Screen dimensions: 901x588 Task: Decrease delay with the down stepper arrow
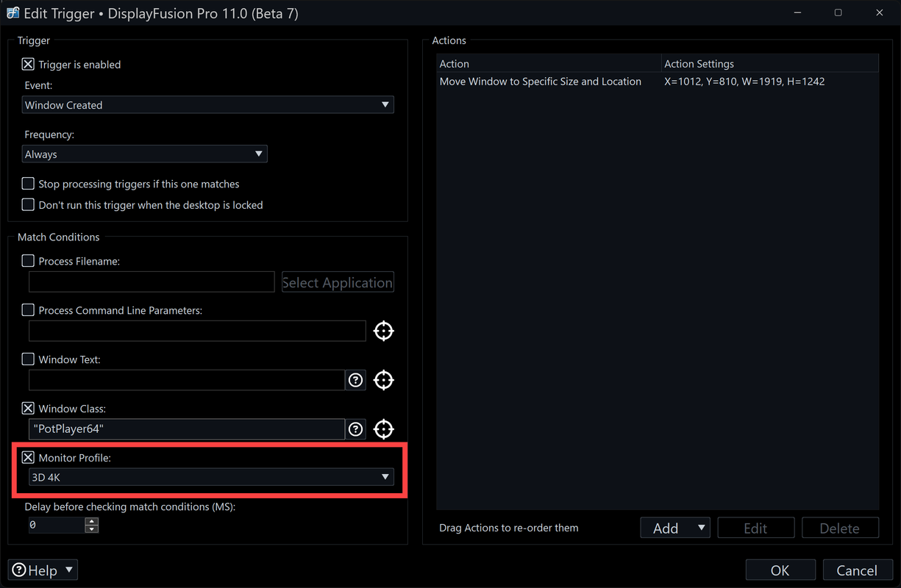click(92, 529)
